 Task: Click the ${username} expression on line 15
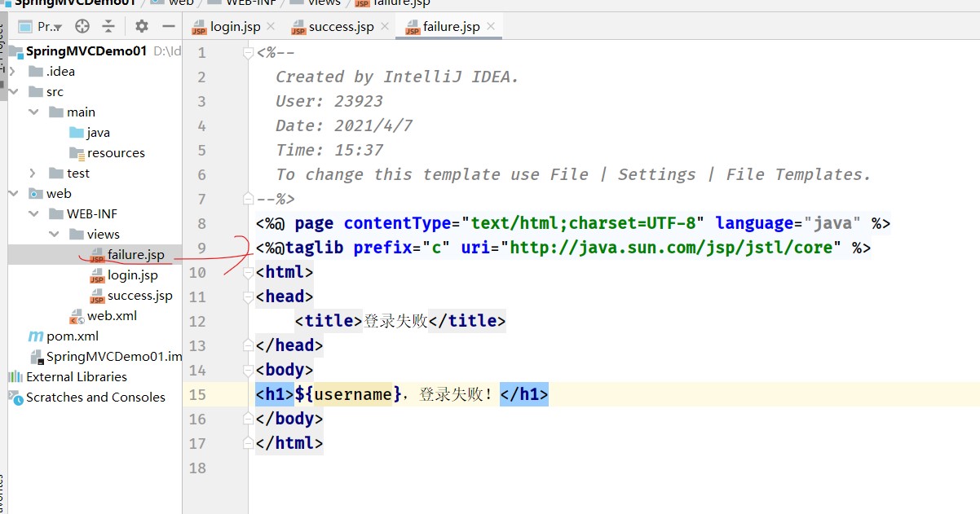[348, 394]
